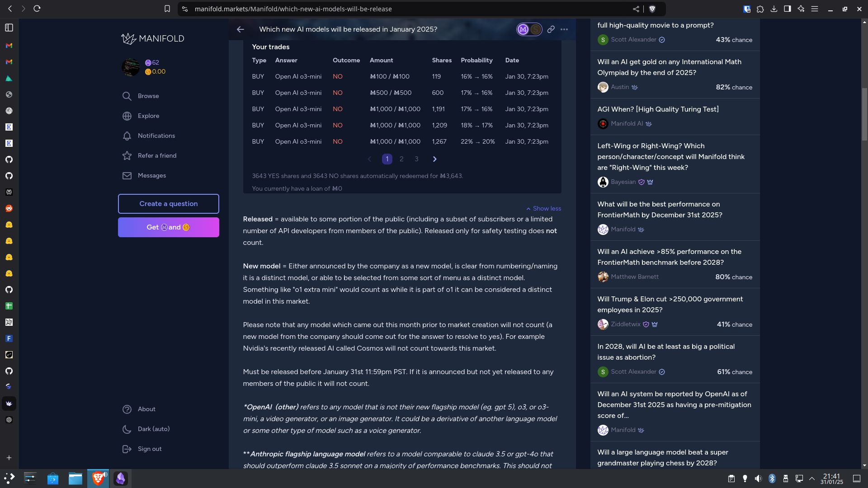Copy market link icon

pyautogui.click(x=551, y=29)
